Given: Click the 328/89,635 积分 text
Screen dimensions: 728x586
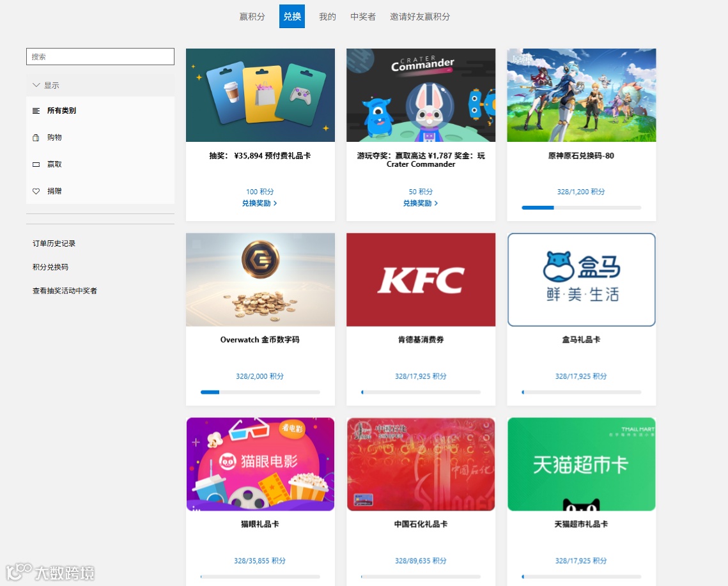Looking at the screenshot, I should click(x=421, y=561).
